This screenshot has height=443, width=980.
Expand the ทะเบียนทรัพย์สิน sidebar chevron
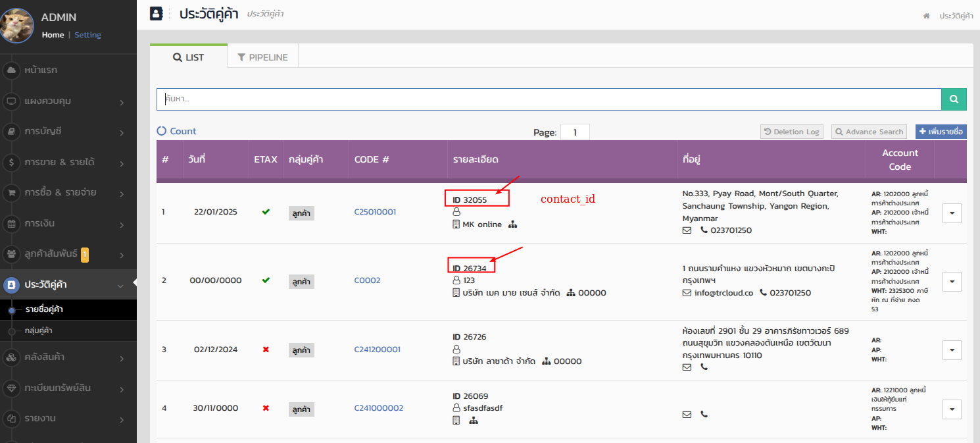122,390
